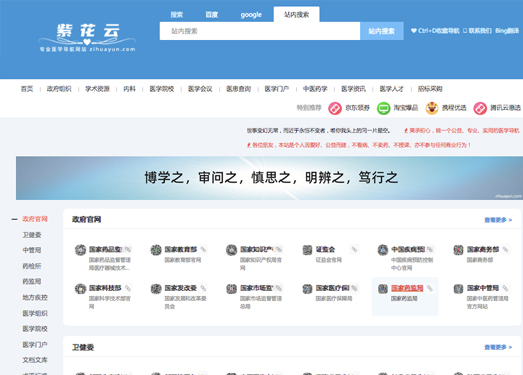Click the 国家知识产 site favicon
This screenshot has width=523, height=375.
231,250
